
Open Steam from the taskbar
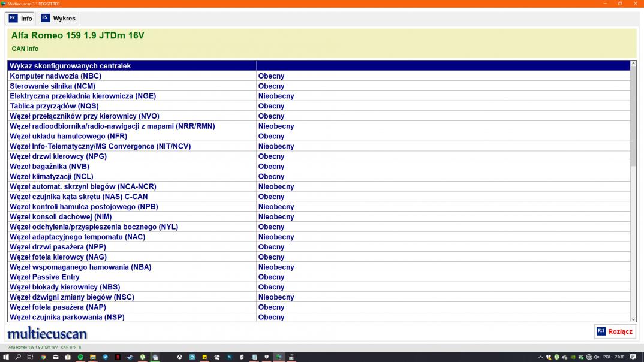point(130,357)
